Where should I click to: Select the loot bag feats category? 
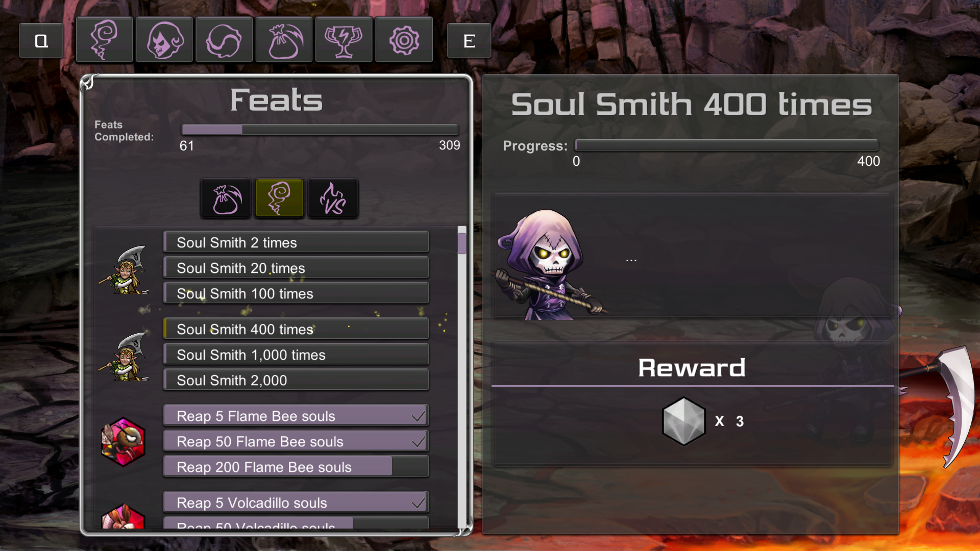coord(226,198)
